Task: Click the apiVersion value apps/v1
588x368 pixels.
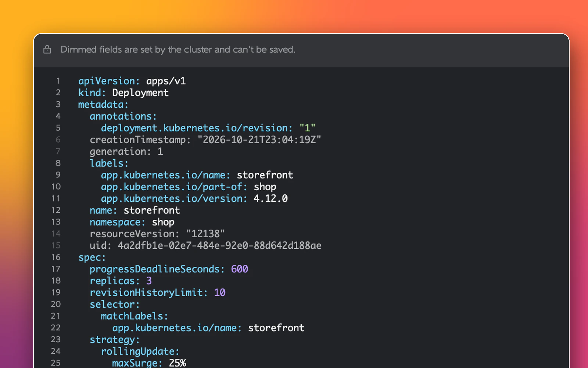Action: tap(166, 81)
